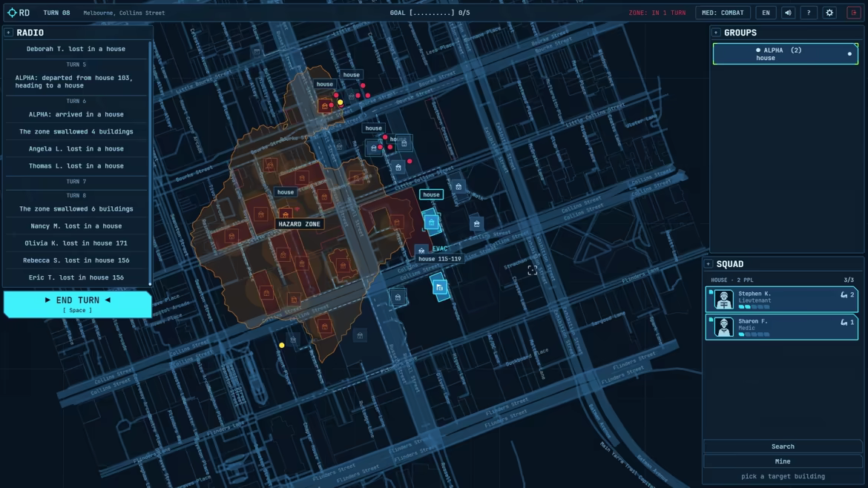Select the burning house icon above HAZARD ZONE label
Viewport: 868px width, 488px height.
tap(286, 214)
